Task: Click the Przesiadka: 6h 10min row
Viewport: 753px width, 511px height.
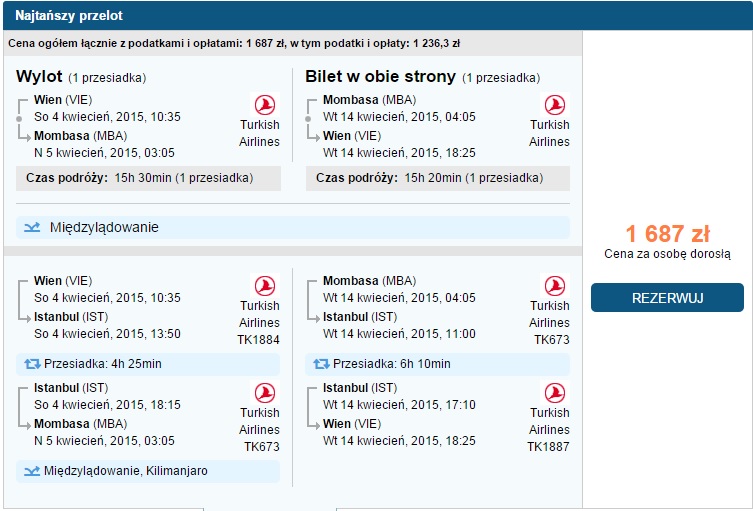Action: tap(437, 364)
